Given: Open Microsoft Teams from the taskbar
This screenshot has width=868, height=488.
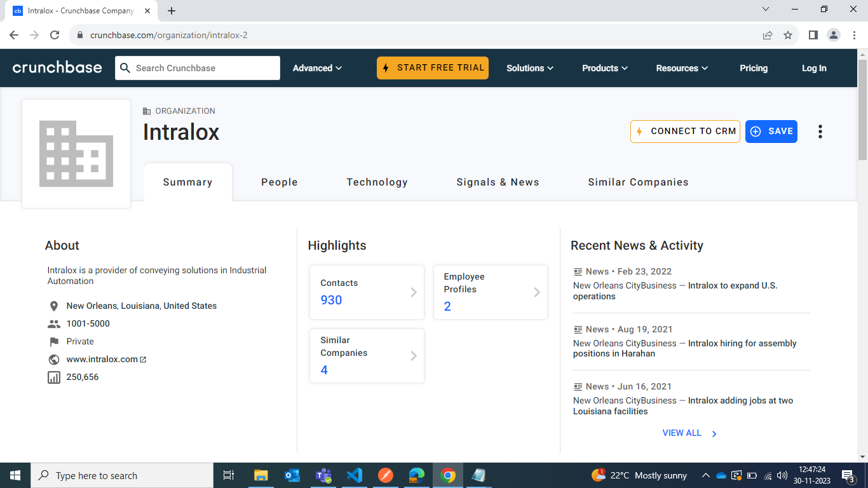Looking at the screenshot, I should 324,475.
